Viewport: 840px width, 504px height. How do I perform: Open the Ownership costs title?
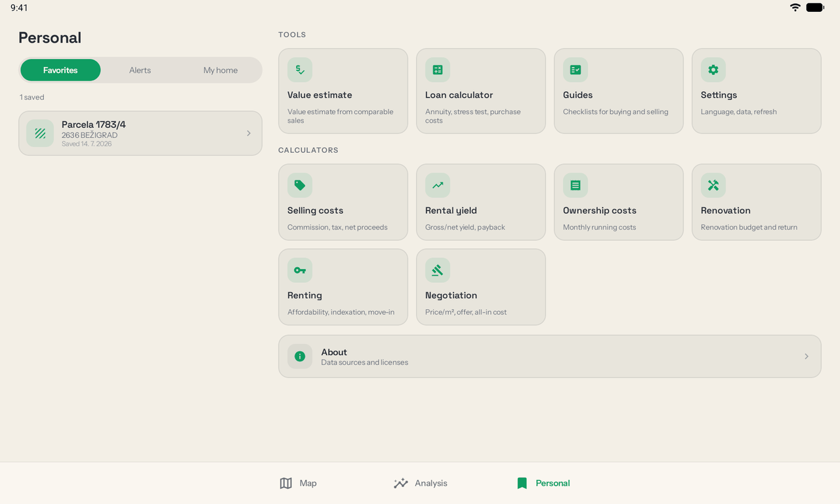point(600,211)
